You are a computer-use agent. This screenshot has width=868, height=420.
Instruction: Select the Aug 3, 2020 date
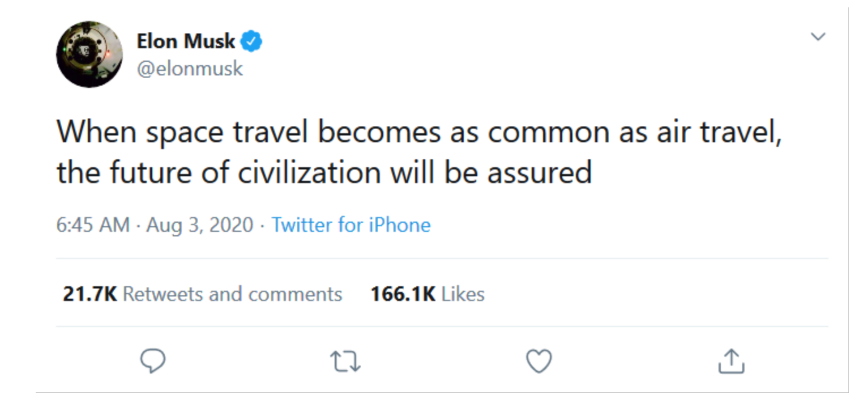[199, 225]
